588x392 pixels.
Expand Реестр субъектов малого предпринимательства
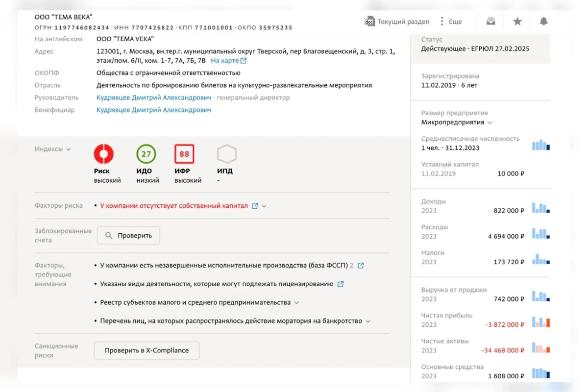(296, 302)
